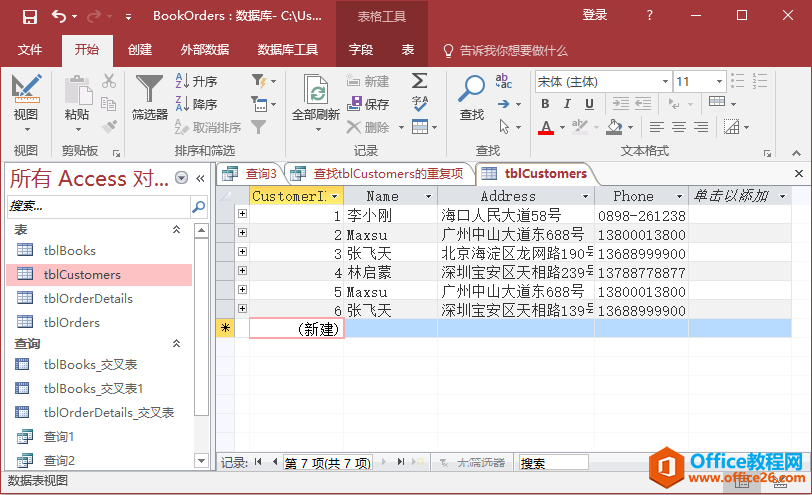
Task: Click the record search box 搜索
Action: tap(554, 463)
